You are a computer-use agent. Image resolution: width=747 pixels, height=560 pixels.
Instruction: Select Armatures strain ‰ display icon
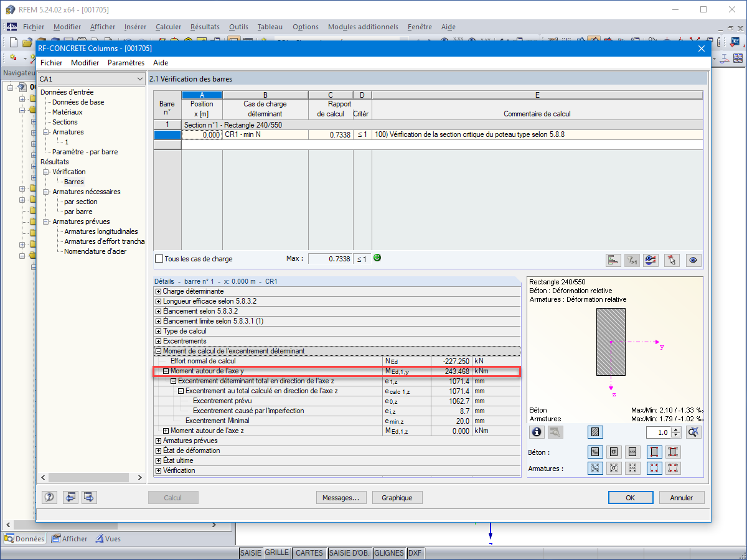(595, 469)
